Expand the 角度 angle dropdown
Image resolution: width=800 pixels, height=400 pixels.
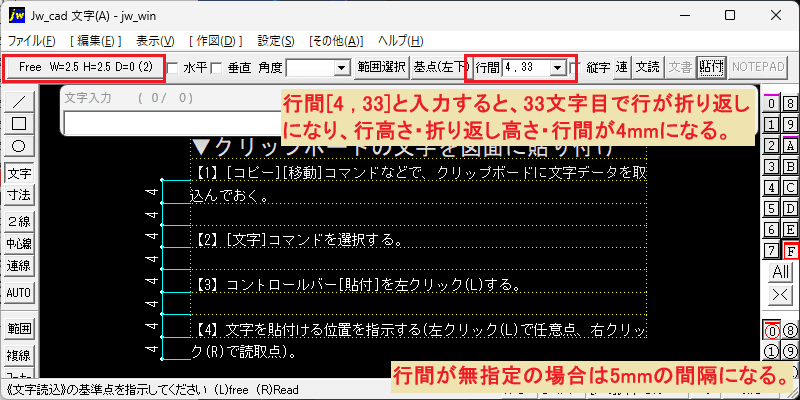click(x=341, y=68)
